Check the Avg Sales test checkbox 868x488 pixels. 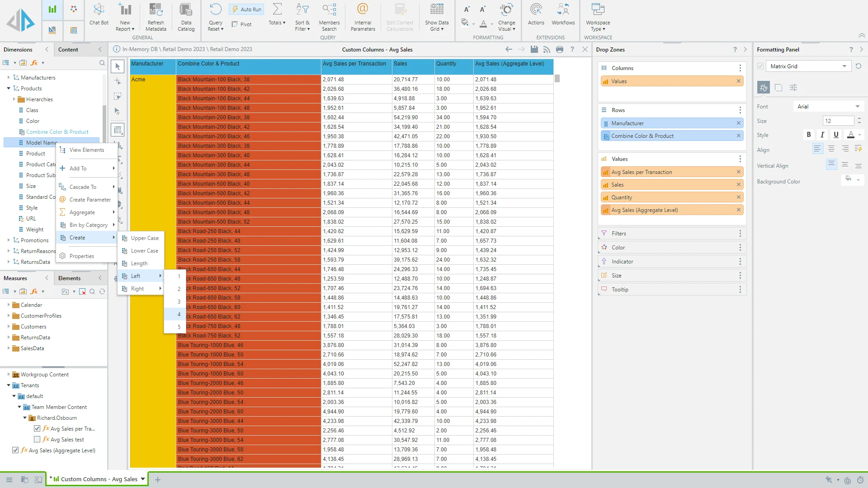(37, 439)
